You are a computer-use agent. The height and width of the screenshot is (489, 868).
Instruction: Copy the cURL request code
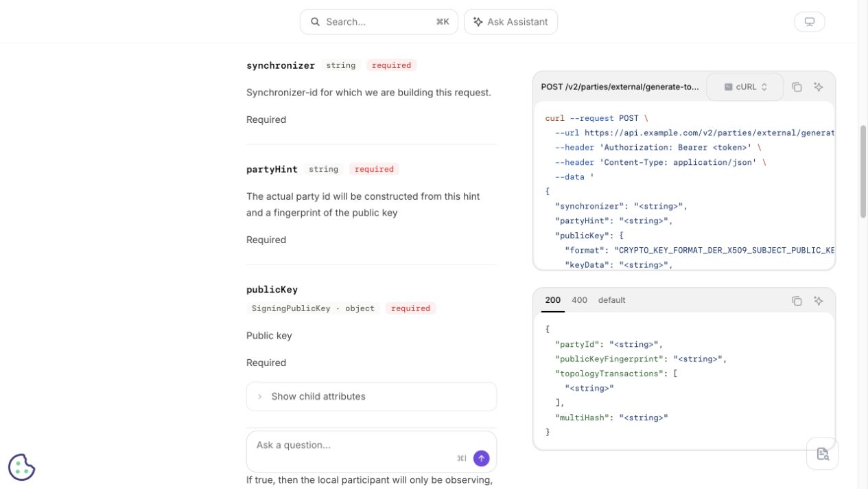point(797,87)
